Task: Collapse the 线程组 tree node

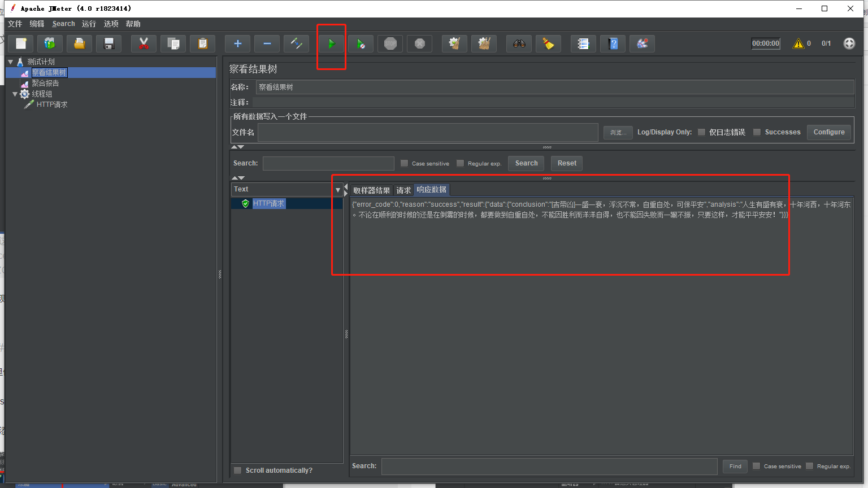Action: tap(15, 94)
